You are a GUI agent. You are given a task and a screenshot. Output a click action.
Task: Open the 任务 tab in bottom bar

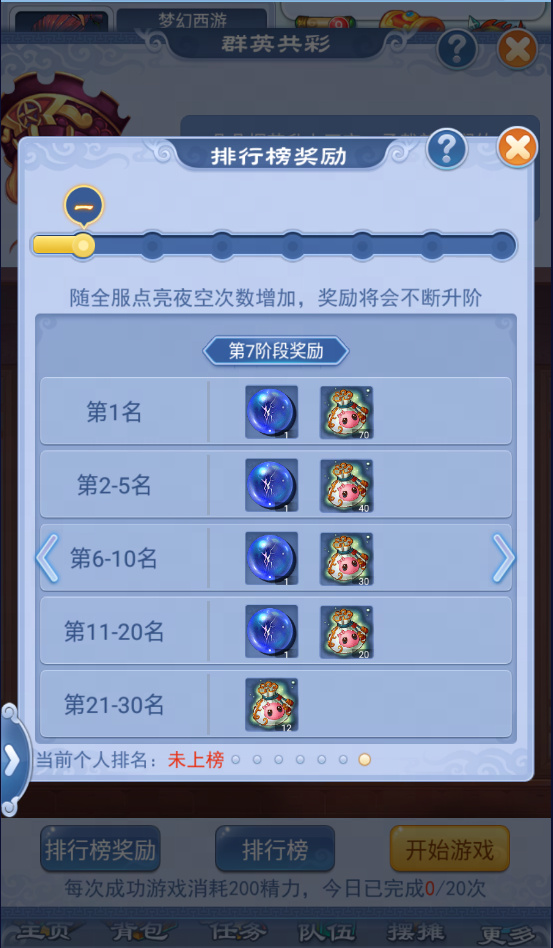pyautogui.click(x=238, y=933)
